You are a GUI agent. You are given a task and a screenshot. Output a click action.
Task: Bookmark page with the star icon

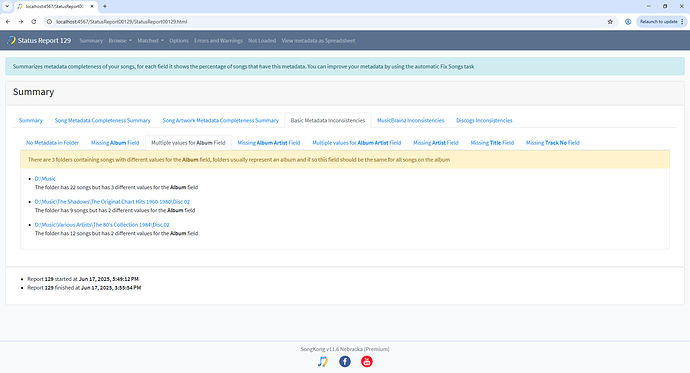(610, 22)
